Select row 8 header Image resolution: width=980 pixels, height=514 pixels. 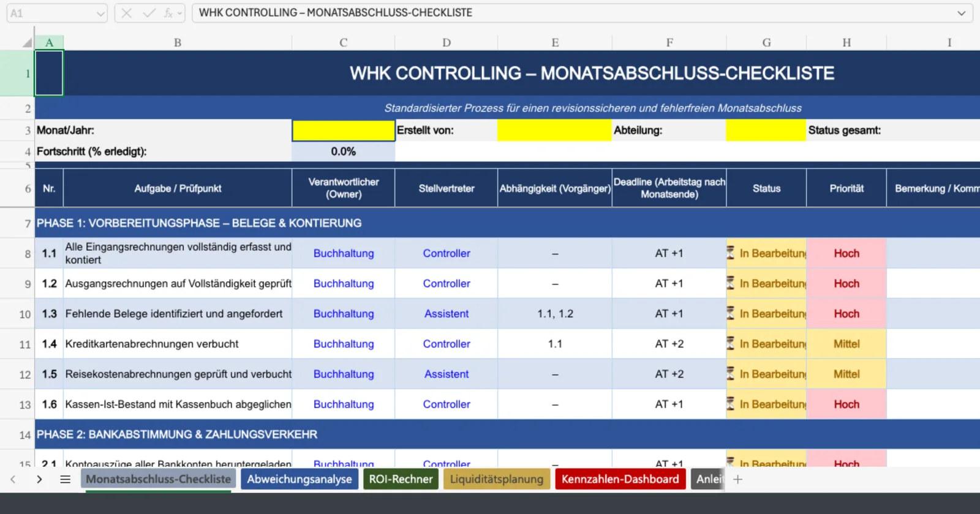point(17,253)
